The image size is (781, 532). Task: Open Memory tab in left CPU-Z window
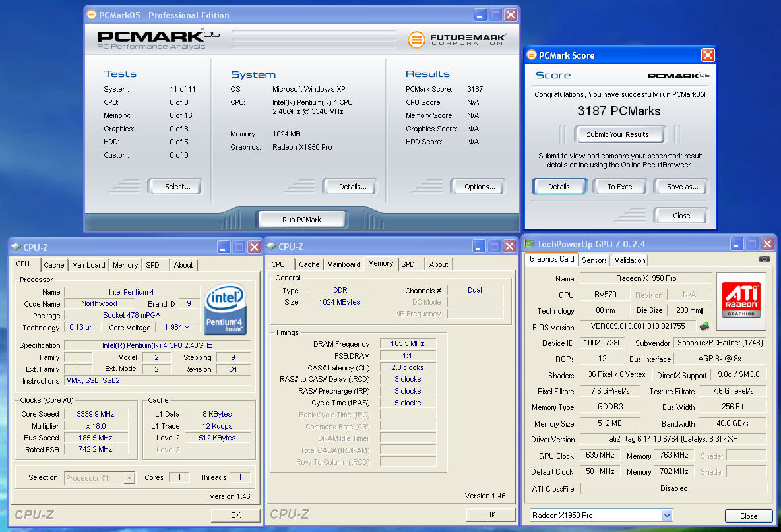click(x=125, y=265)
